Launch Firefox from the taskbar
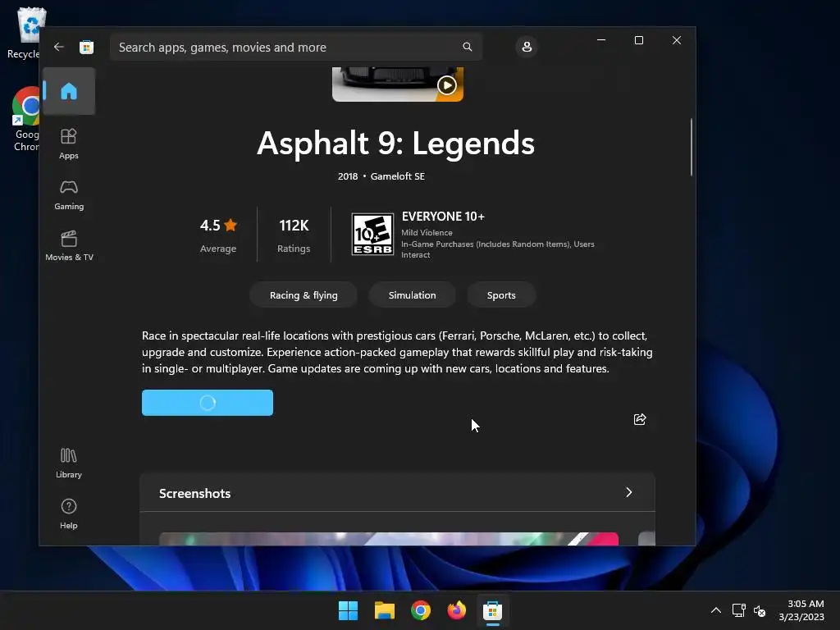840x630 pixels. 456,610
